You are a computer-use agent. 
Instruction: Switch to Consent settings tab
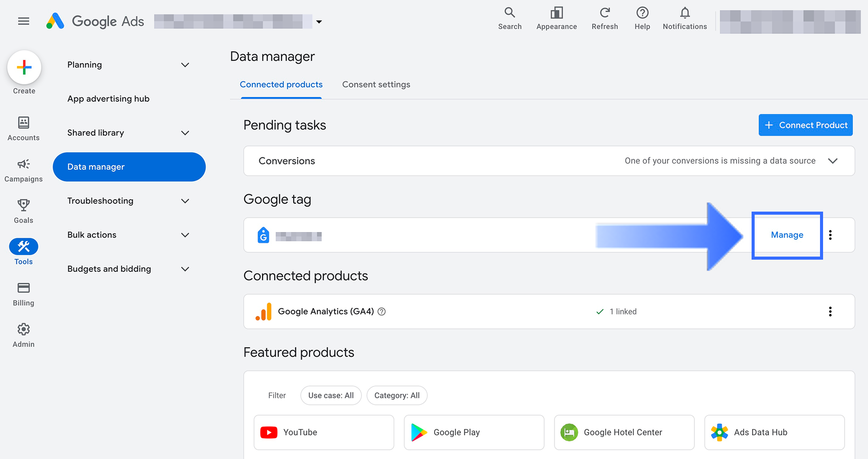click(x=376, y=85)
